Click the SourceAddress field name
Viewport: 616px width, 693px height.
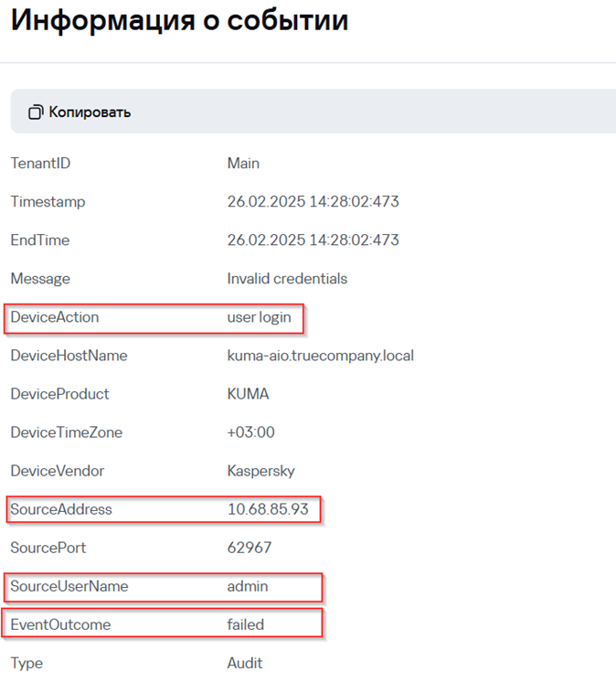point(61,509)
